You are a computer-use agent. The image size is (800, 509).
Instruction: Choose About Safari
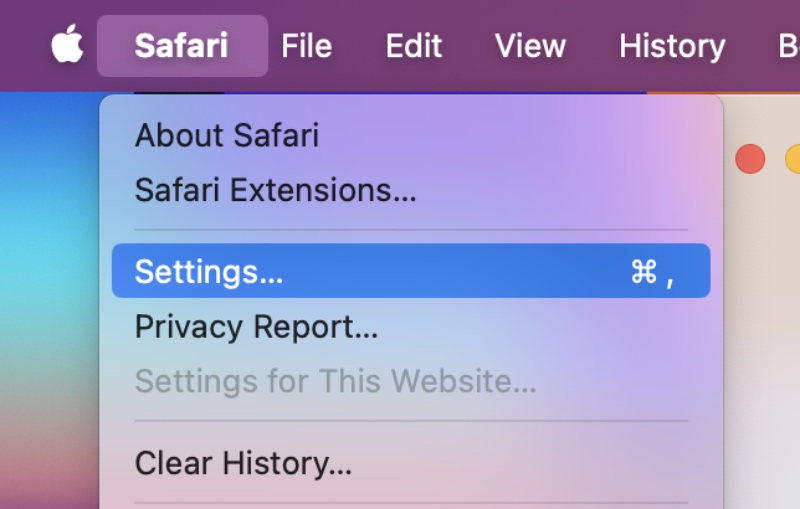tap(227, 135)
